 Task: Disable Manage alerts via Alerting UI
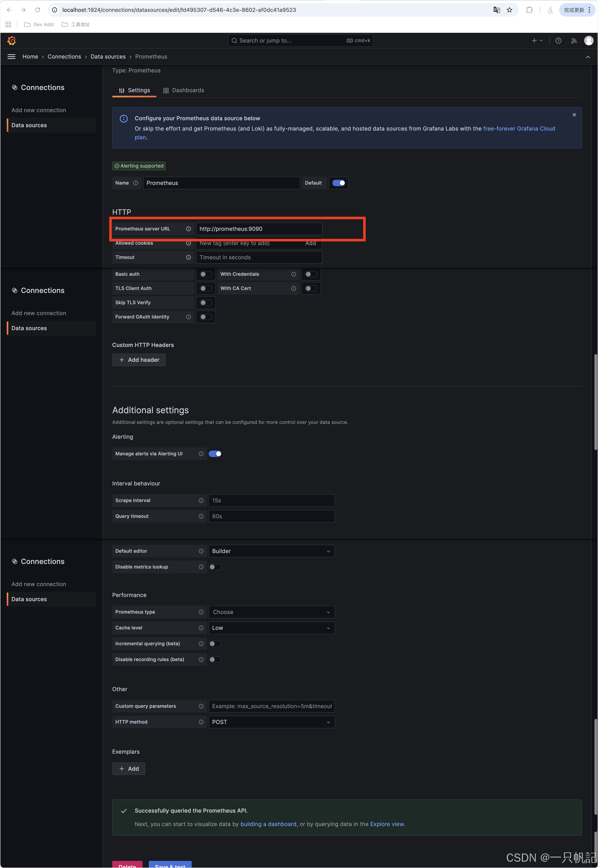(215, 454)
